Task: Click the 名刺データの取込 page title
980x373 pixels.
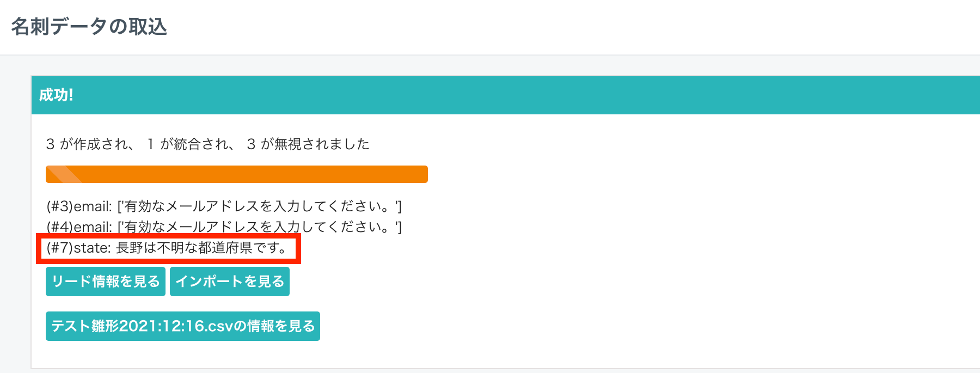Action: (89, 26)
